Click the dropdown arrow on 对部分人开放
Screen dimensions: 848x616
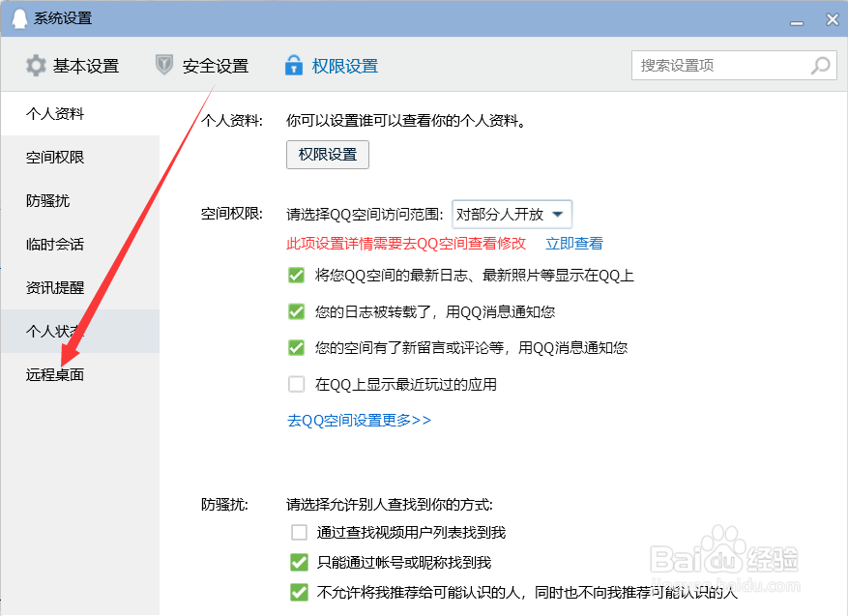[557, 214]
